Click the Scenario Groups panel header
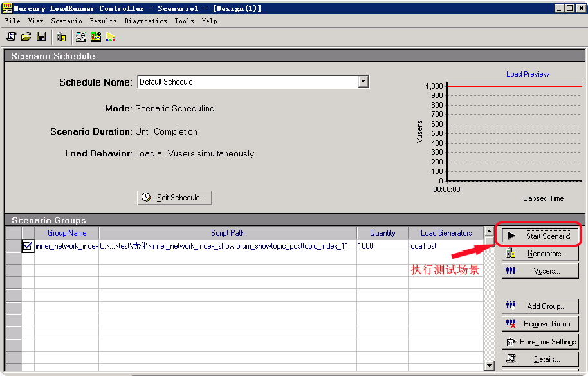The height and width of the screenshot is (376, 588). tap(295, 220)
